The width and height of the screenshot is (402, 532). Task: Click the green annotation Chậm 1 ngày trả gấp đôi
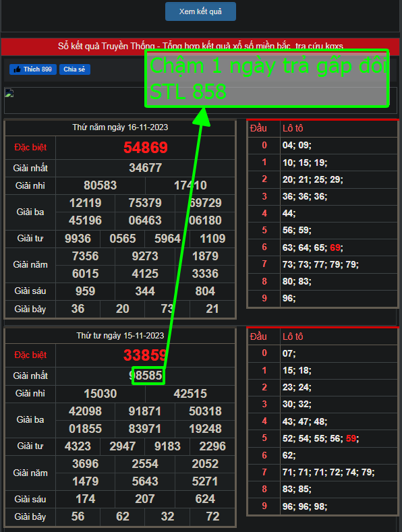pos(268,65)
